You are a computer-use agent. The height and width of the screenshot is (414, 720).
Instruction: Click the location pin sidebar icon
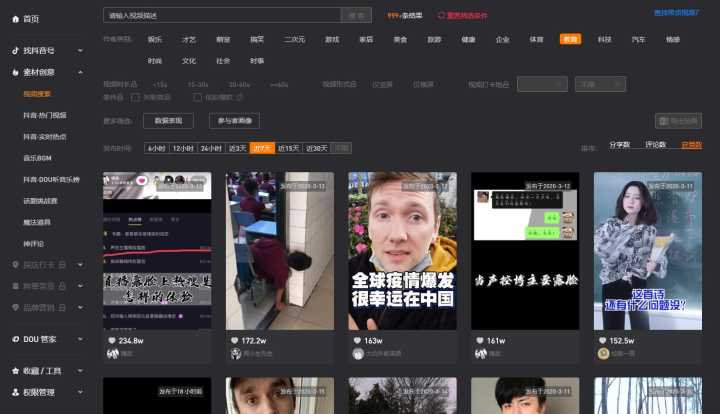15,265
